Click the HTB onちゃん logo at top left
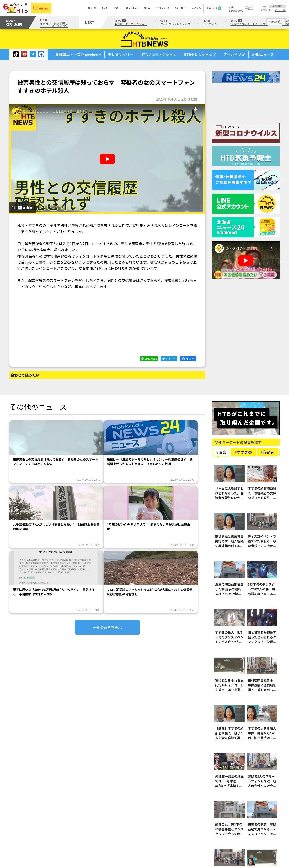 click(x=15, y=8)
